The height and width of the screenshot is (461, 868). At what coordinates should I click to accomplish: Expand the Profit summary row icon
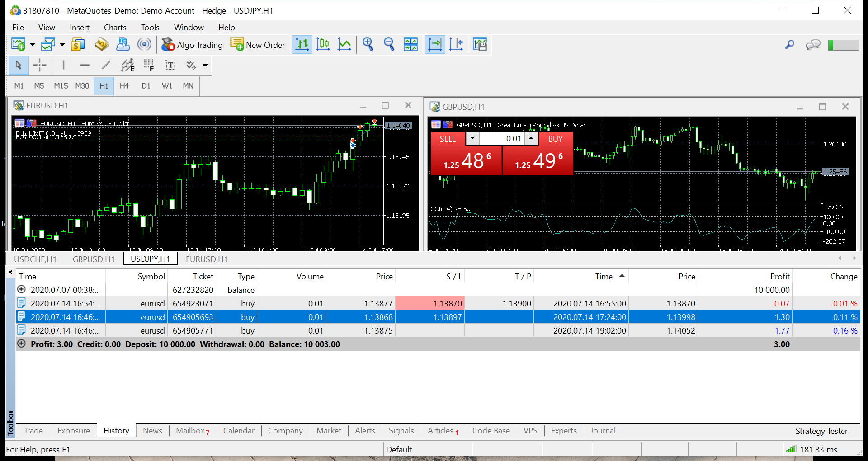click(x=21, y=343)
